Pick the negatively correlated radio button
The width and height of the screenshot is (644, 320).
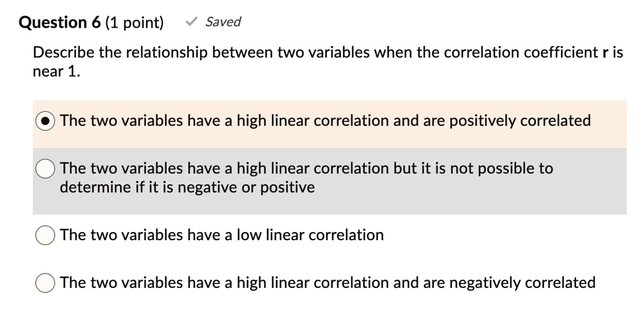click(x=45, y=283)
